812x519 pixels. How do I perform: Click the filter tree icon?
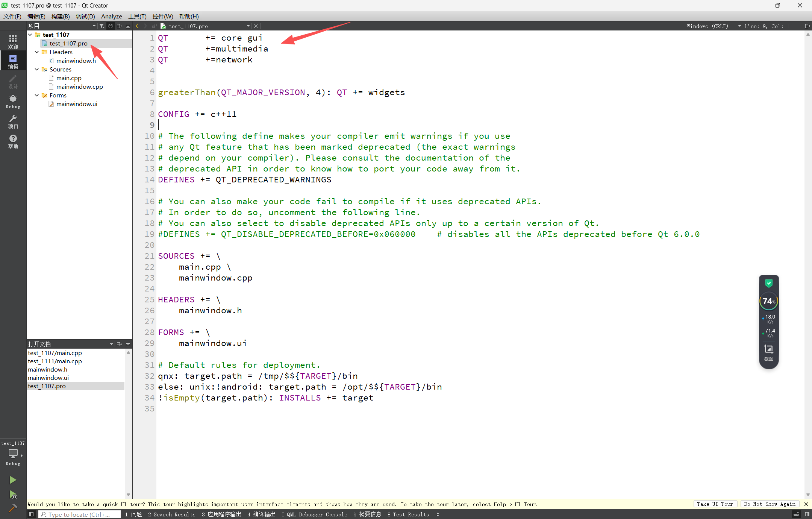101,26
